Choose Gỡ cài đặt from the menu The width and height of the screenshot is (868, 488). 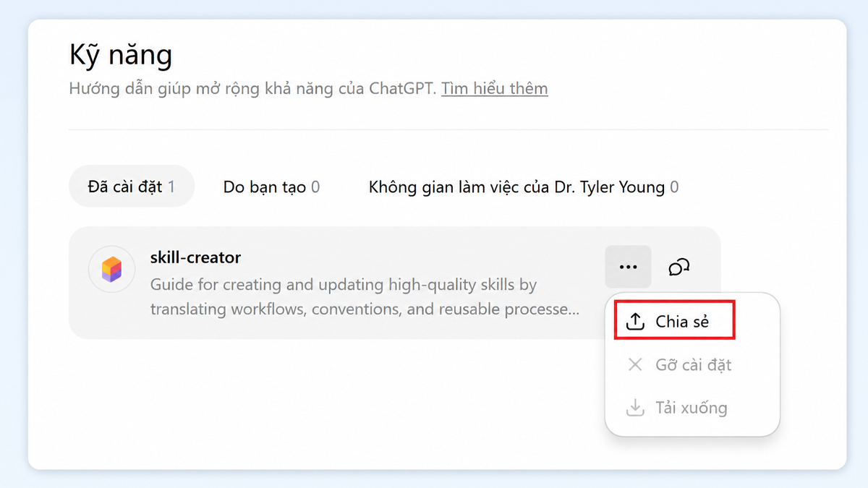point(692,364)
